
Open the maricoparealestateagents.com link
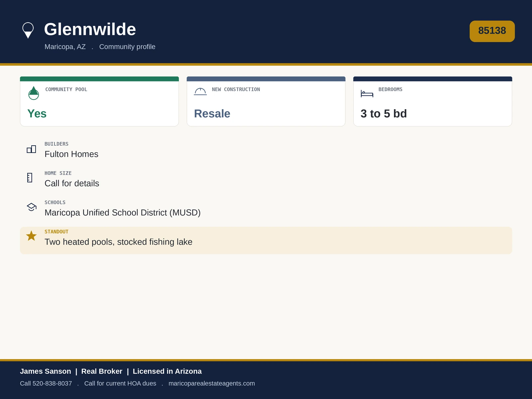click(212, 383)
